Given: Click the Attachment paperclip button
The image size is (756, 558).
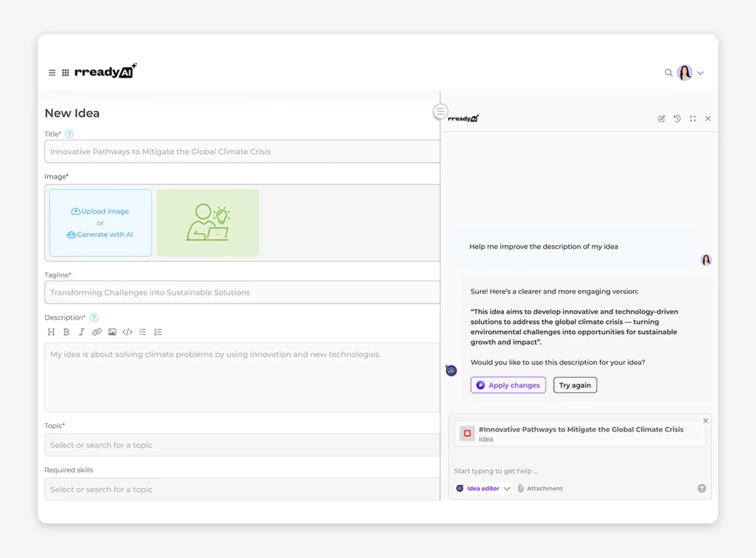Looking at the screenshot, I should tap(540, 488).
